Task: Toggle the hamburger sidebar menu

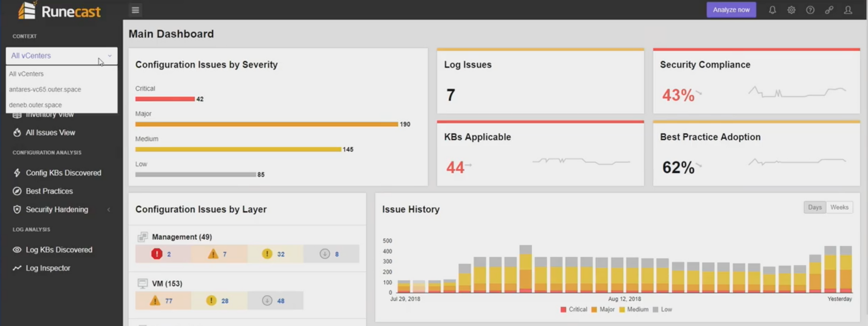Action: [x=135, y=10]
